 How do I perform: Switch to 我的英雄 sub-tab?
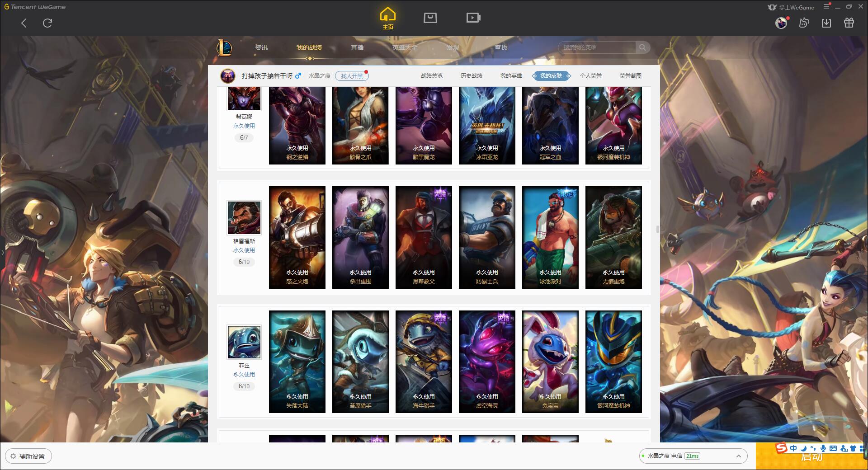pos(511,76)
